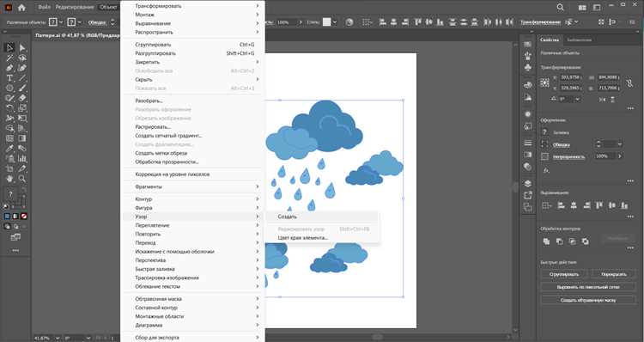Apply Intersect pathfinder mode
Viewport: 644px width, 342px height.
coord(572,241)
